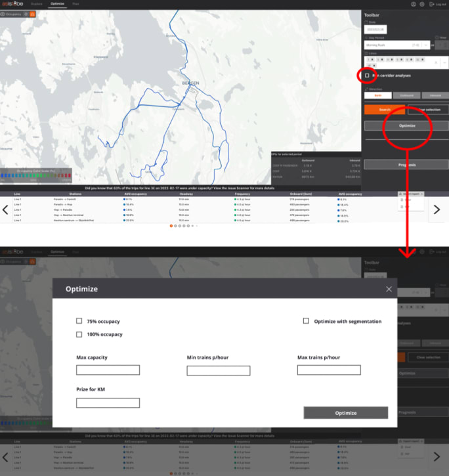Go to previous table page with left arrow
449x476 pixels.
point(5,211)
